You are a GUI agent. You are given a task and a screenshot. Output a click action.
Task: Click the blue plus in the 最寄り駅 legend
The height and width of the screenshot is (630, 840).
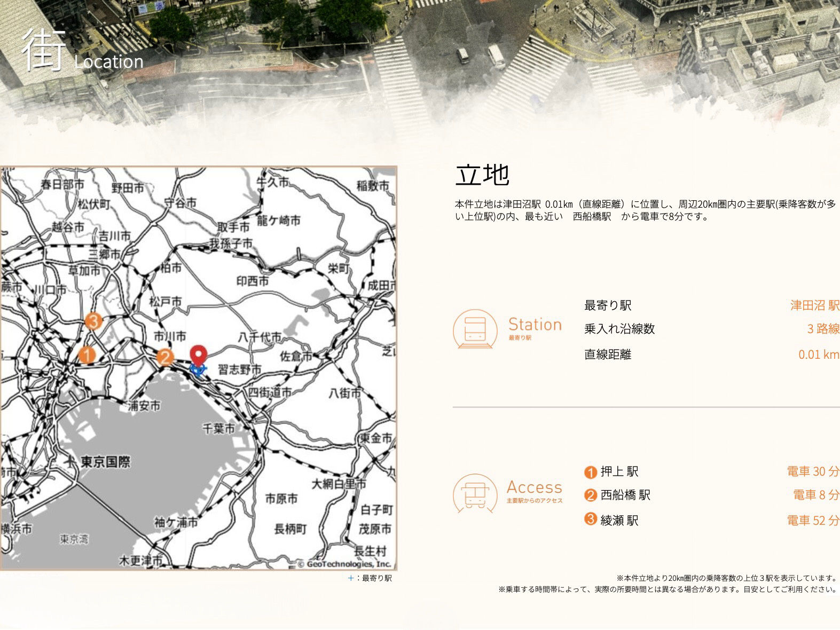click(350, 578)
